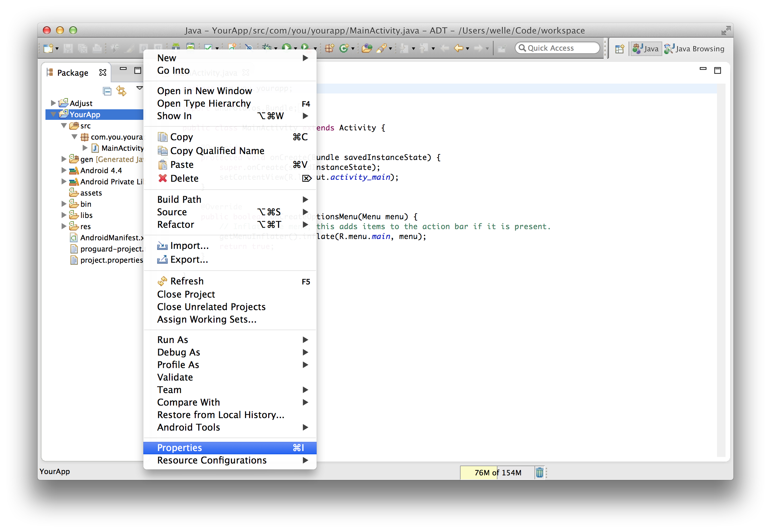Expand the res folder
Viewport: 771px width, 532px height.
(64, 226)
